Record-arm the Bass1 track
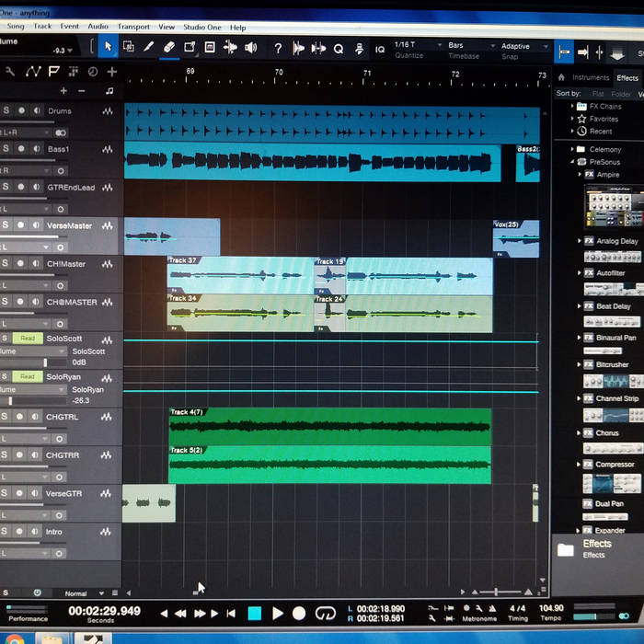 [21, 149]
